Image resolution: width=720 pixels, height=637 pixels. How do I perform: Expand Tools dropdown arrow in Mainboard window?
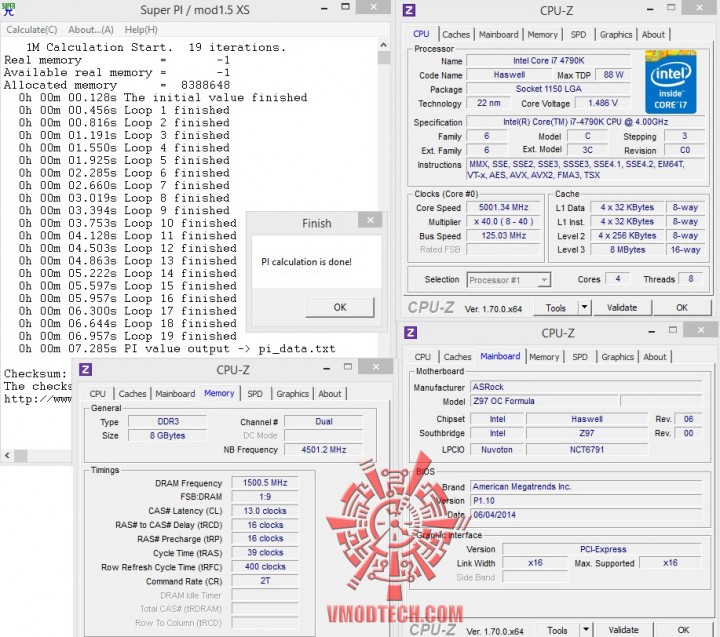click(586, 630)
